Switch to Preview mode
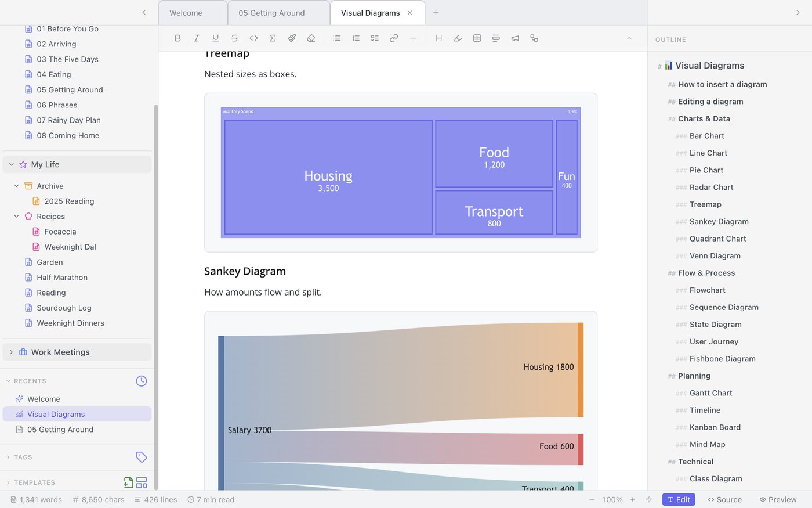 [778, 499]
